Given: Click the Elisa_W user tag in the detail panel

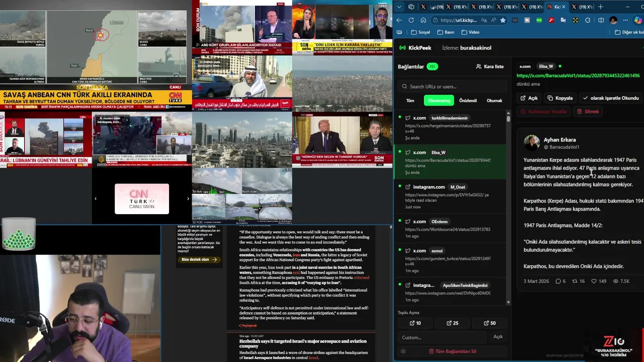Looking at the screenshot, I should (546, 66).
